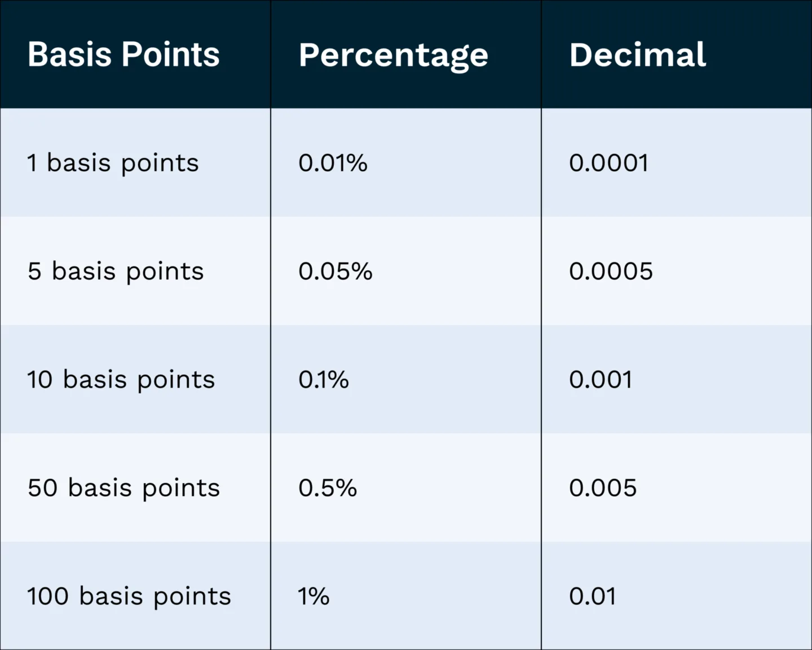Screen dimensions: 812x650
Task: Select the 0.0001 decimal cell
Action: tap(608, 163)
